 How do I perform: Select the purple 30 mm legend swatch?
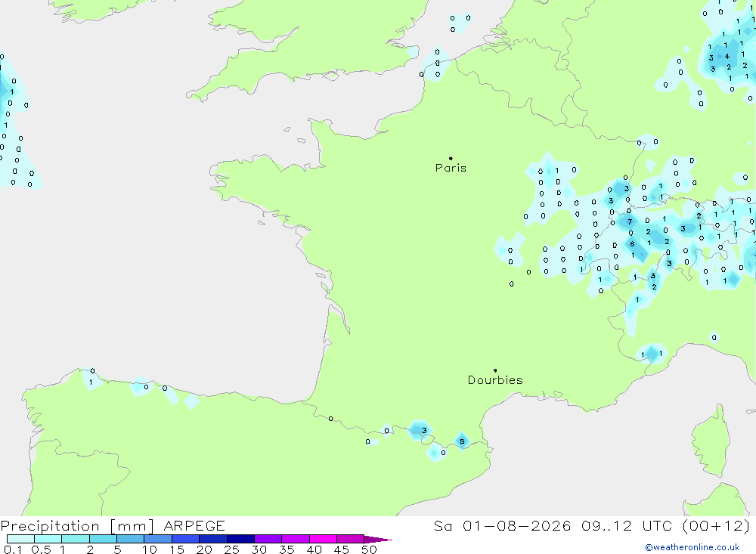[268, 539]
